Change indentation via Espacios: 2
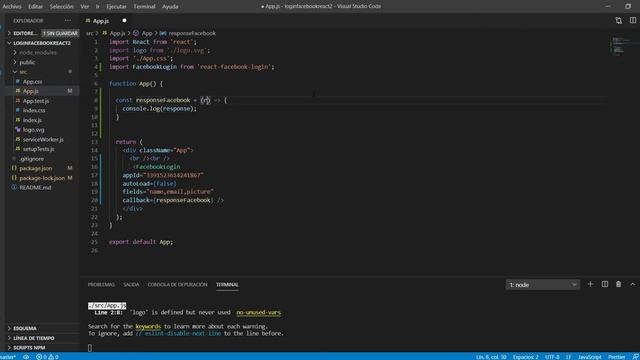The image size is (640, 360). (526, 357)
